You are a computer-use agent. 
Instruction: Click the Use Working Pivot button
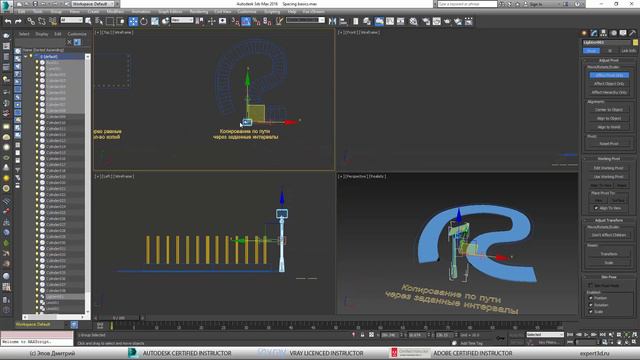click(609, 177)
